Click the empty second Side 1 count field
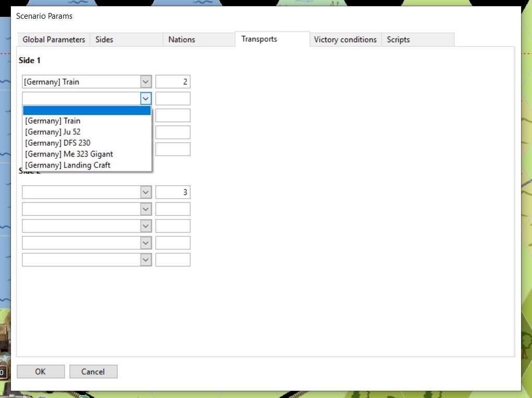 (x=173, y=98)
